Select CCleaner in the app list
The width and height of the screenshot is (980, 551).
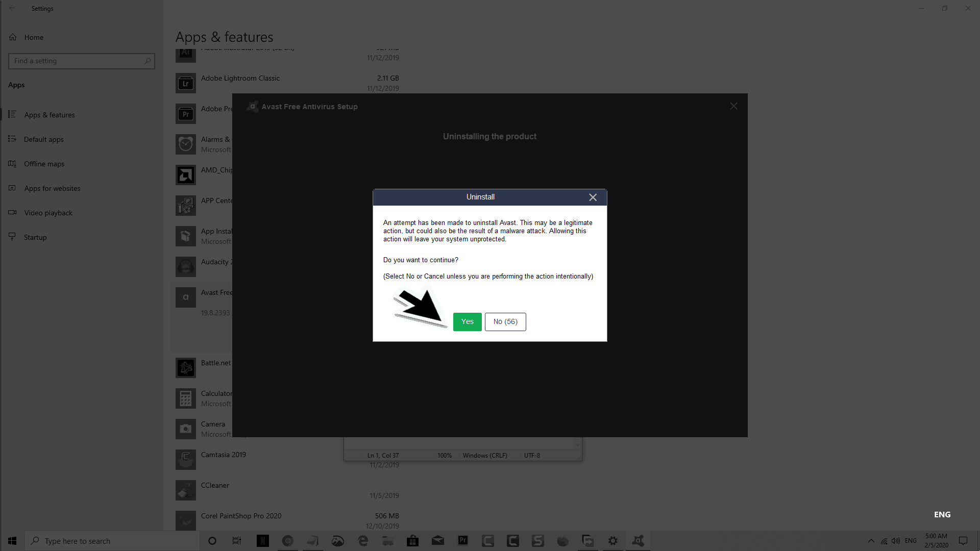click(215, 485)
